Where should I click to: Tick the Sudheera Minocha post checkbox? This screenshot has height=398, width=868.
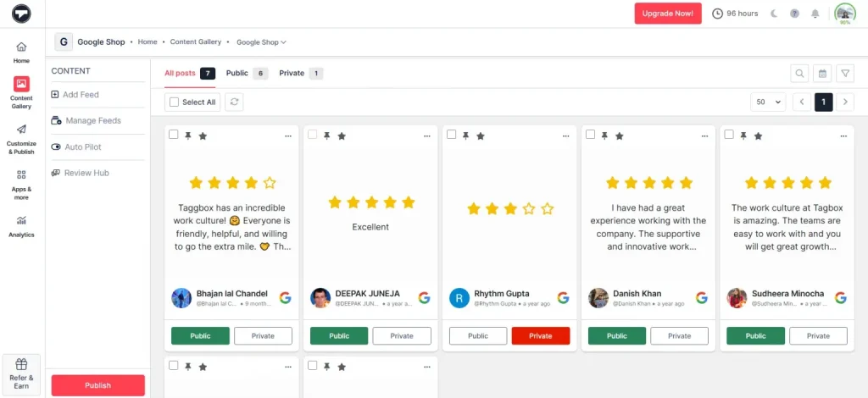click(729, 135)
